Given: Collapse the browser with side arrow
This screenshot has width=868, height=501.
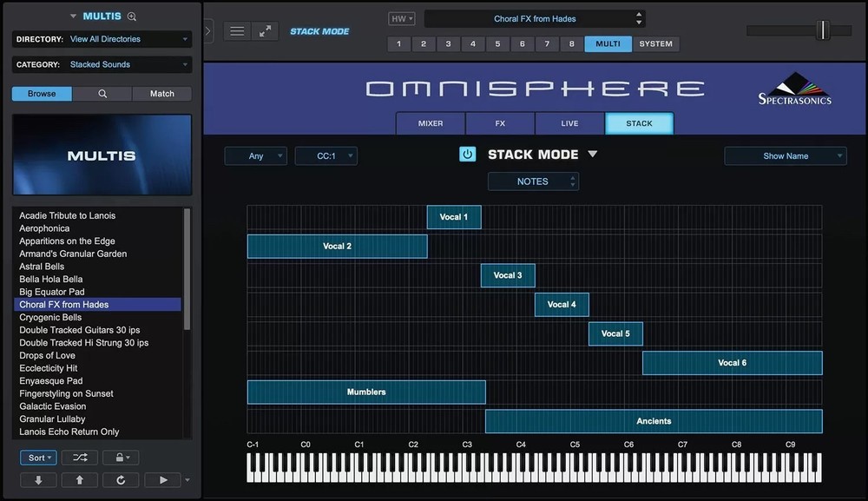Looking at the screenshot, I should (x=207, y=31).
